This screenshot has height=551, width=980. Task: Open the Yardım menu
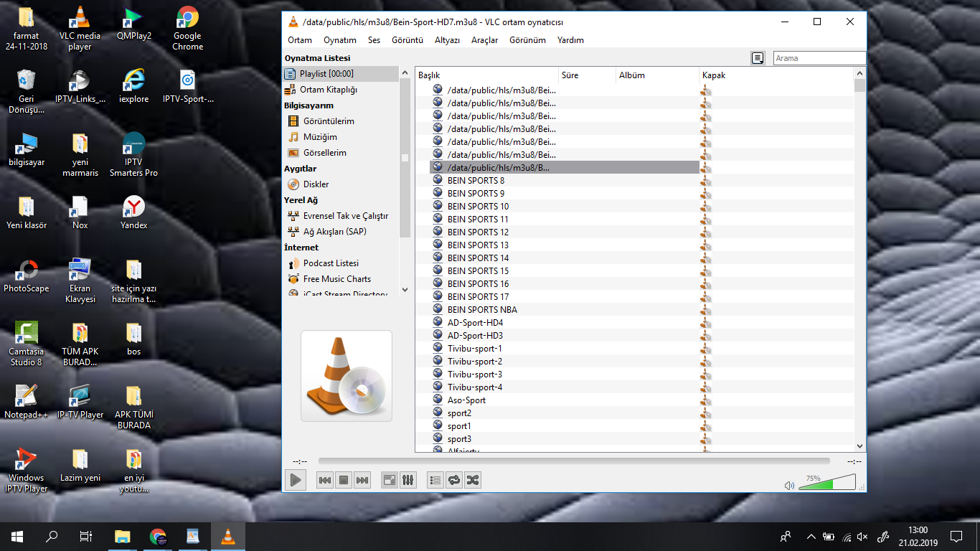570,40
